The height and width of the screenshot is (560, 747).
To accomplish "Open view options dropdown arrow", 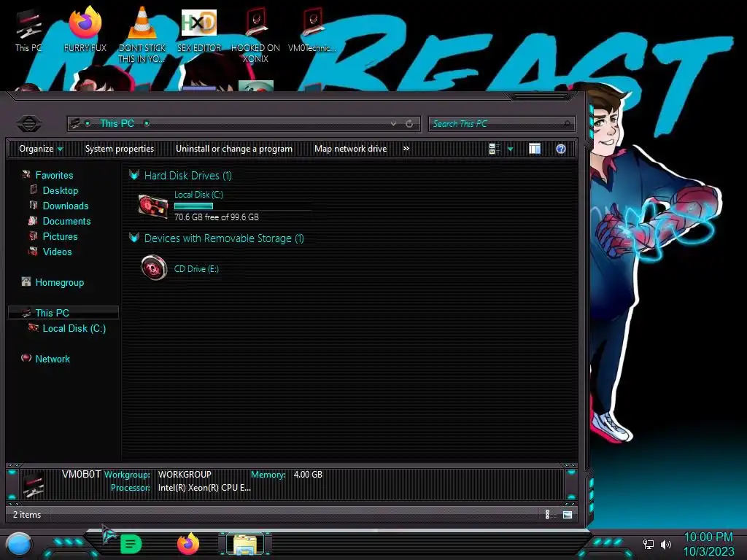I will click(510, 149).
